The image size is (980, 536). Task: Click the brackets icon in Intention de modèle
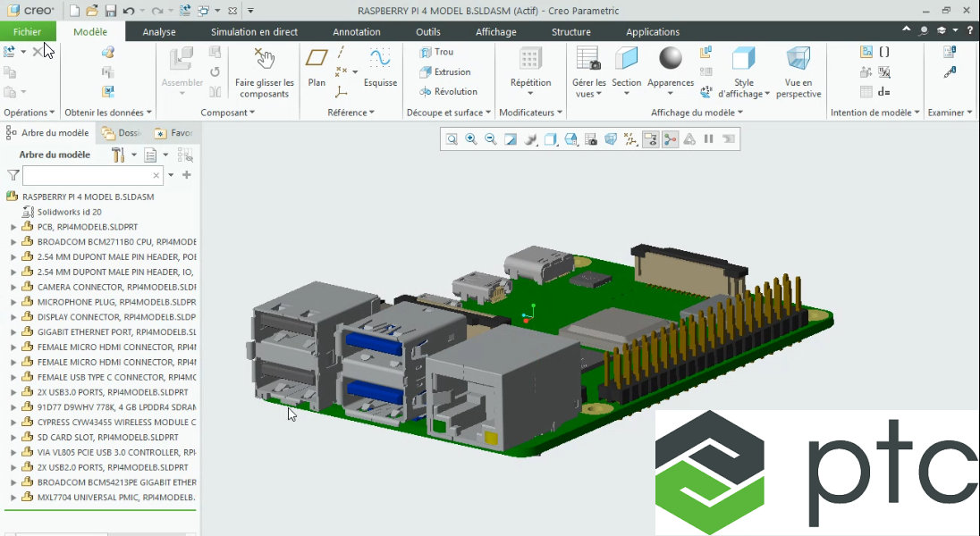pos(883,52)
